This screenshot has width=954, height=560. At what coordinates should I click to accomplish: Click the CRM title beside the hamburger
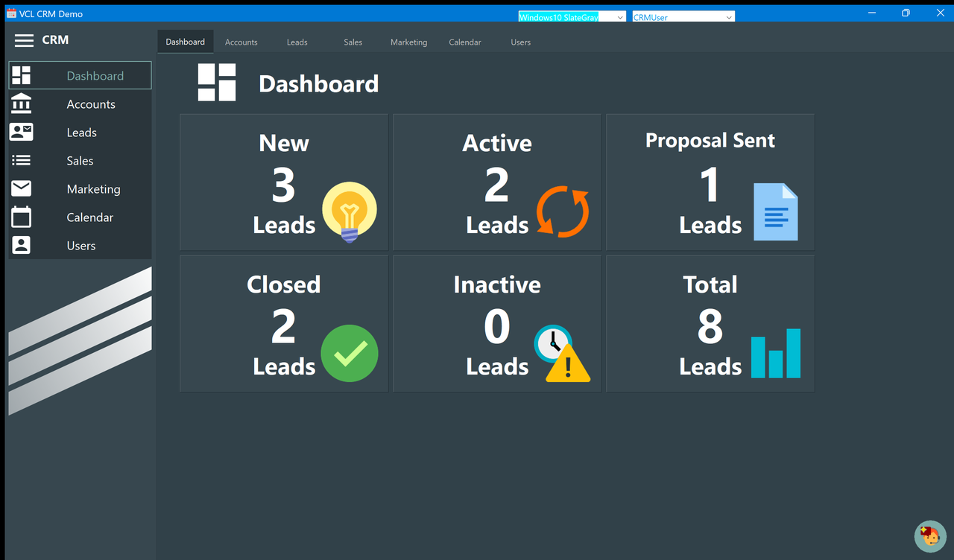click(x=55, y=40)
